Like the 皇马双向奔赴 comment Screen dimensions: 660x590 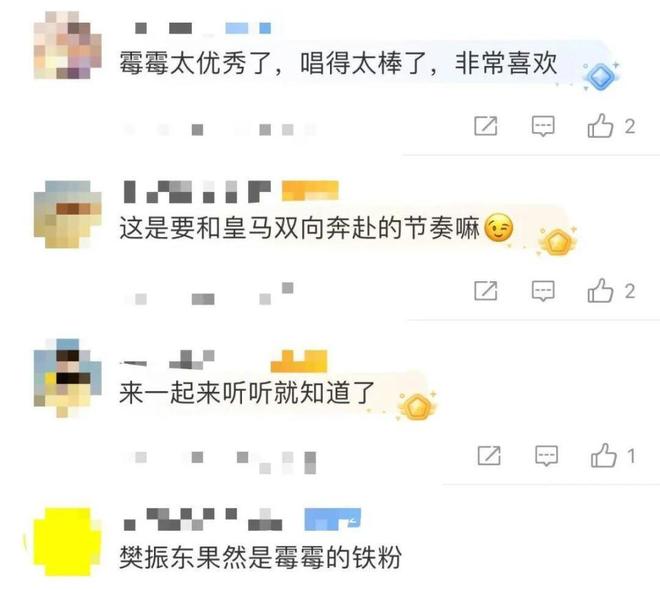click(600, 290)
